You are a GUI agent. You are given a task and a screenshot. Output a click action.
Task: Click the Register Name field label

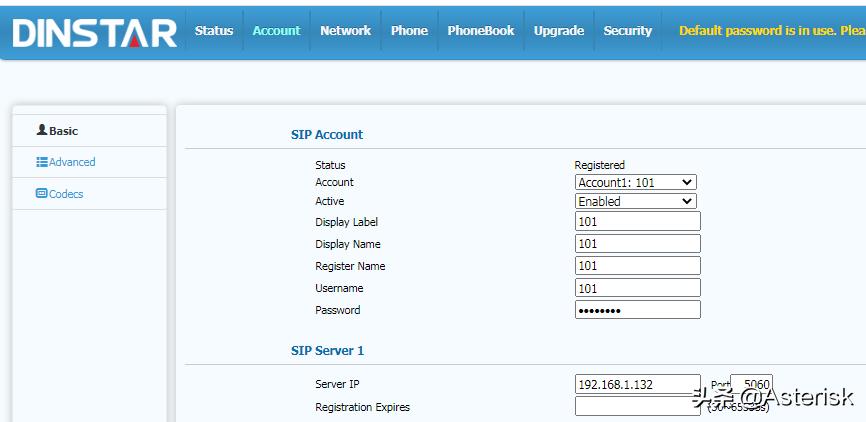[350, 266]
